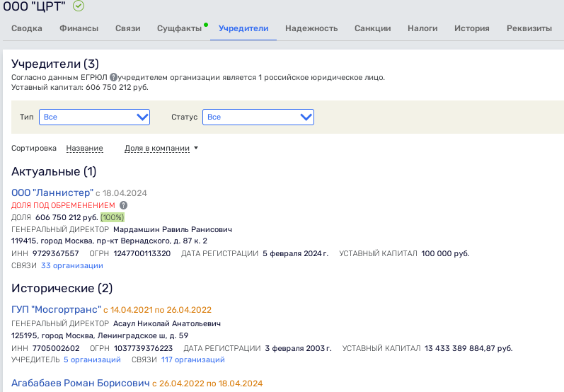Open ГУП "Мосгортранс" company link

[x=56, y=310]
